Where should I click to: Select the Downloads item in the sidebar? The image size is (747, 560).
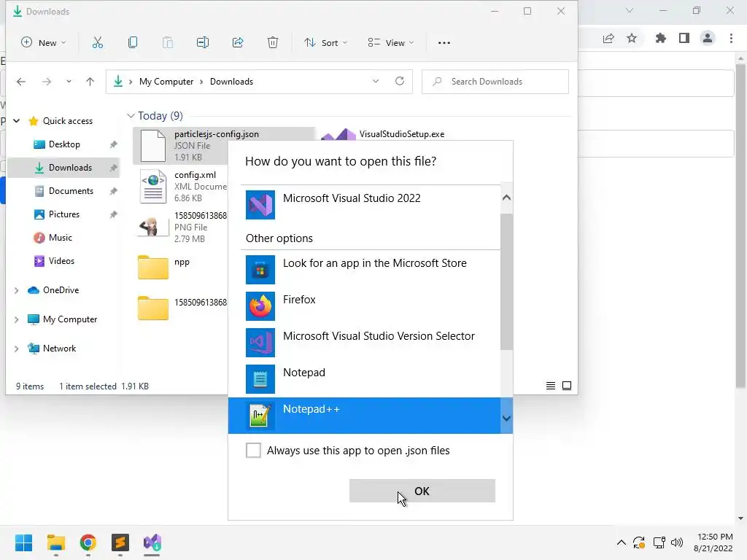pos(64,168)
